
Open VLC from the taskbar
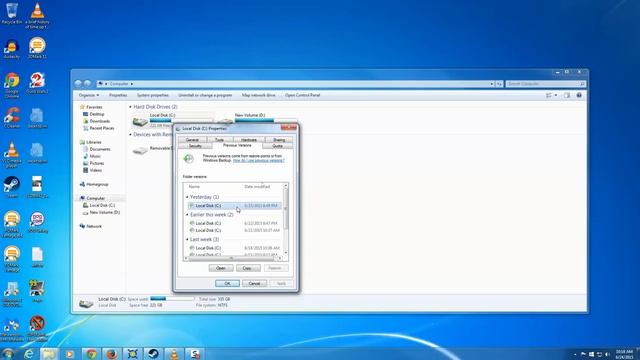tap(174, 354)
